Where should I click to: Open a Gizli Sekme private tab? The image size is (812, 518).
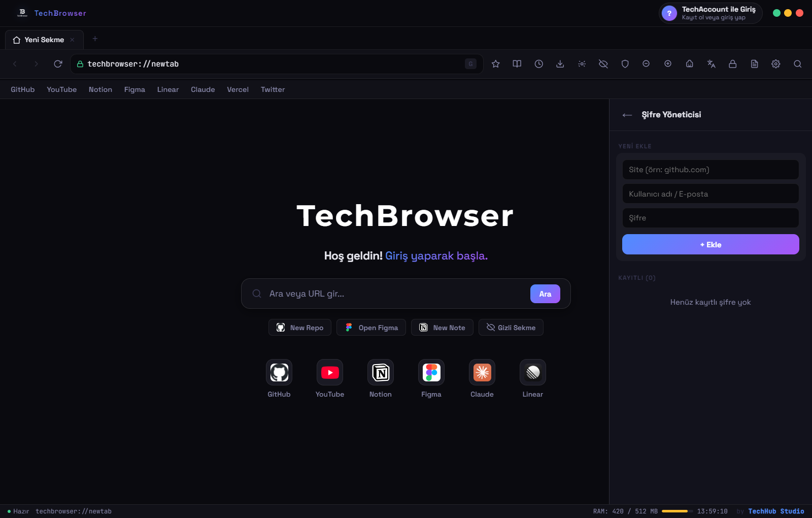(x=511, y=328)
